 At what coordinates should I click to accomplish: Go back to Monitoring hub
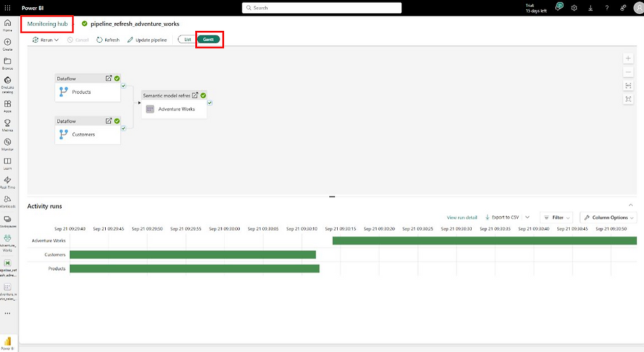tap(47, 24)
